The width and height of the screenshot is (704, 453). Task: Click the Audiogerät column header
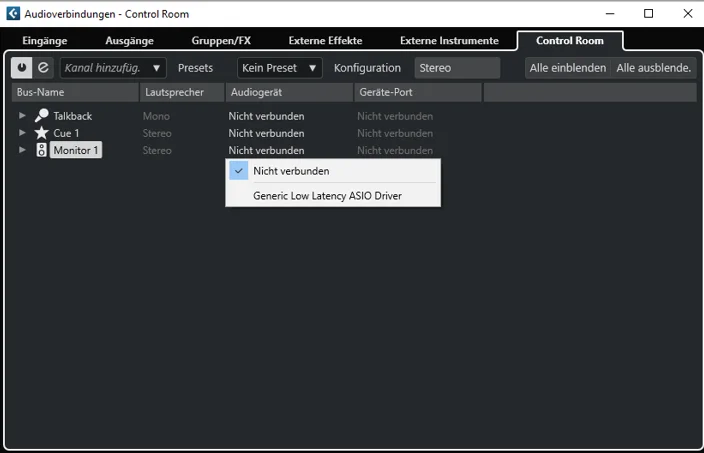[289, 92]
